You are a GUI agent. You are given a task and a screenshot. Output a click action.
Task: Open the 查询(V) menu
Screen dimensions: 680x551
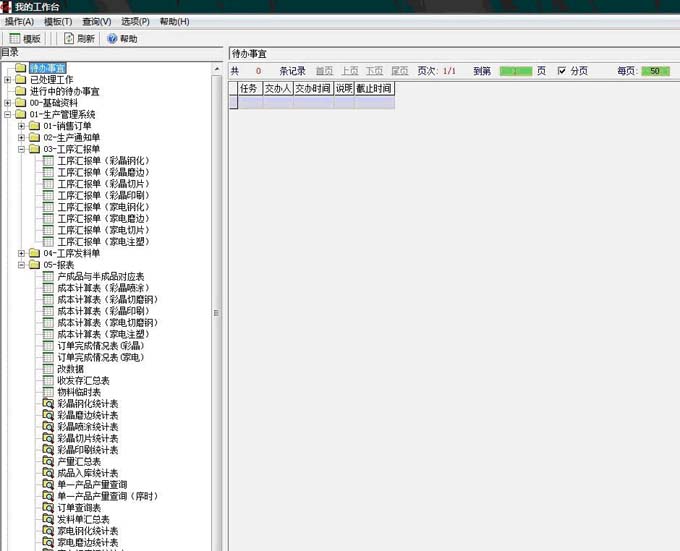tap(97, 21)
